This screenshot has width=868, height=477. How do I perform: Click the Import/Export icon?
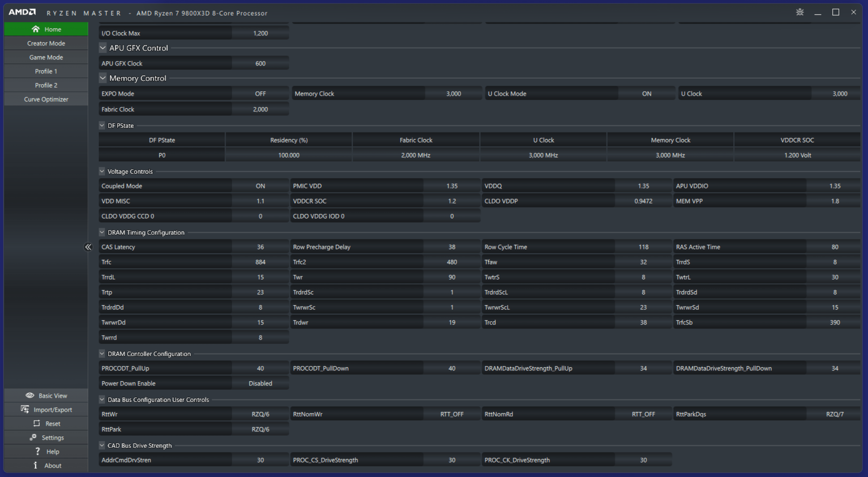(25, 409)
